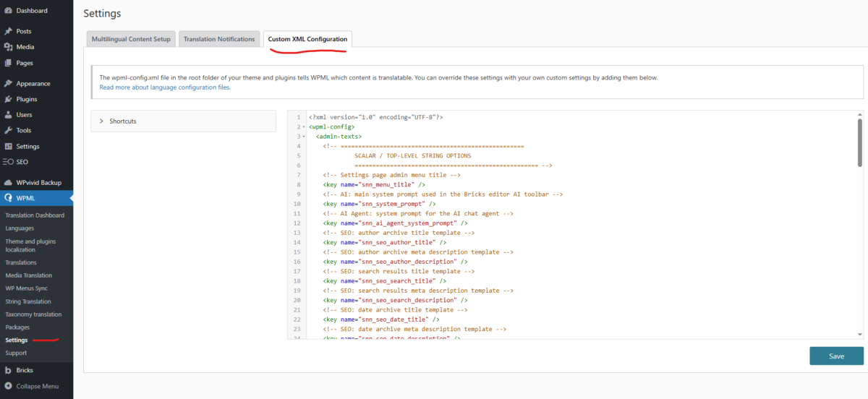Select the Custom XML Configuration tab
Screen dimensions: 868x399
pos(307,39)
